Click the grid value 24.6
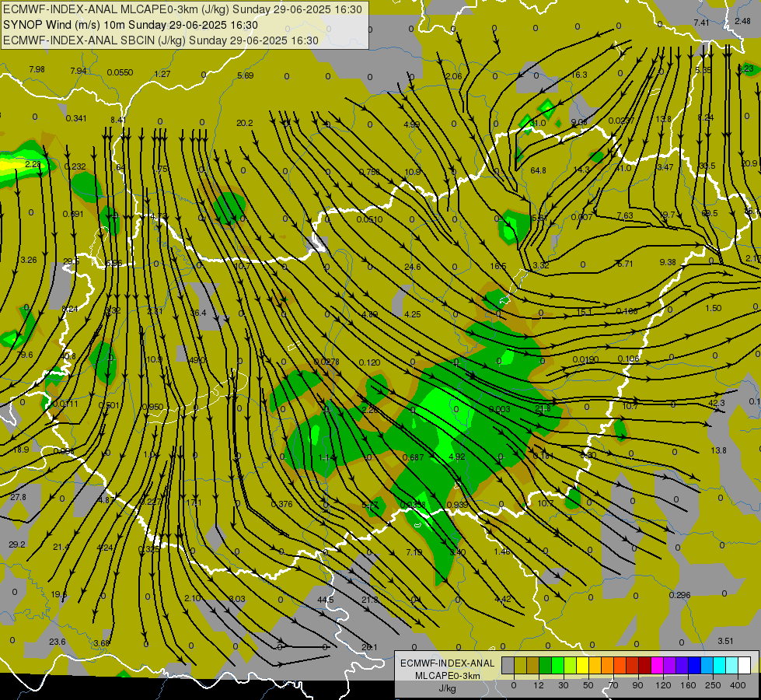 (x=413, y=267)
